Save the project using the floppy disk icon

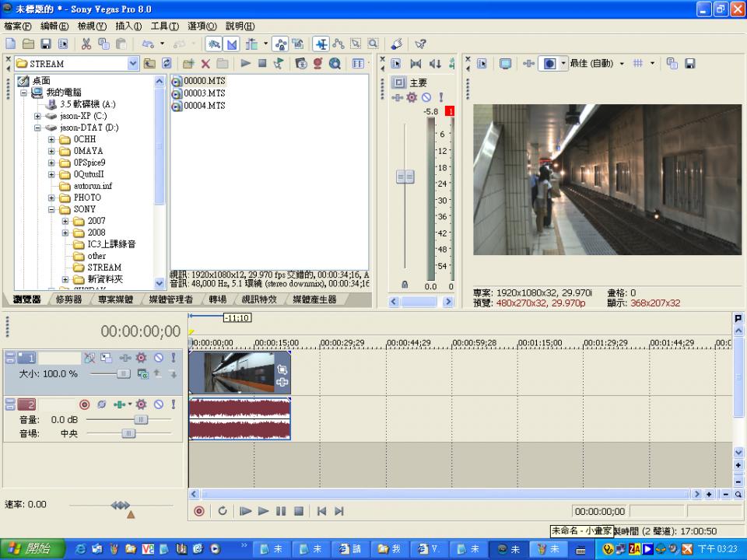click(46, 44)
